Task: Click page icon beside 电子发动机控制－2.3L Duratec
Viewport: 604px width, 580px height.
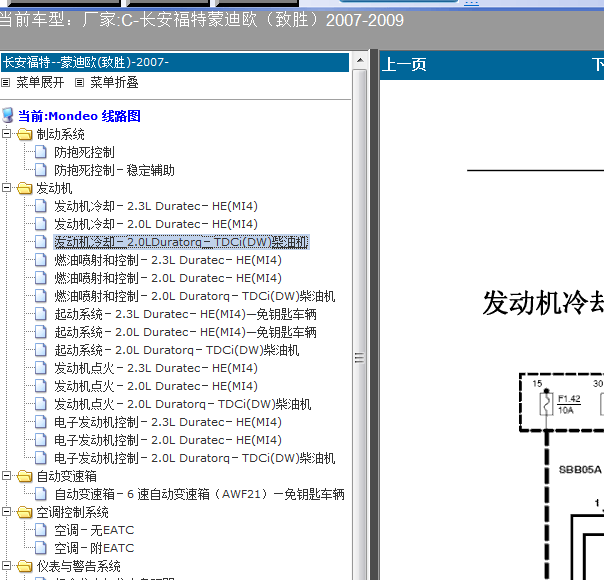Action: click(40, 422)
